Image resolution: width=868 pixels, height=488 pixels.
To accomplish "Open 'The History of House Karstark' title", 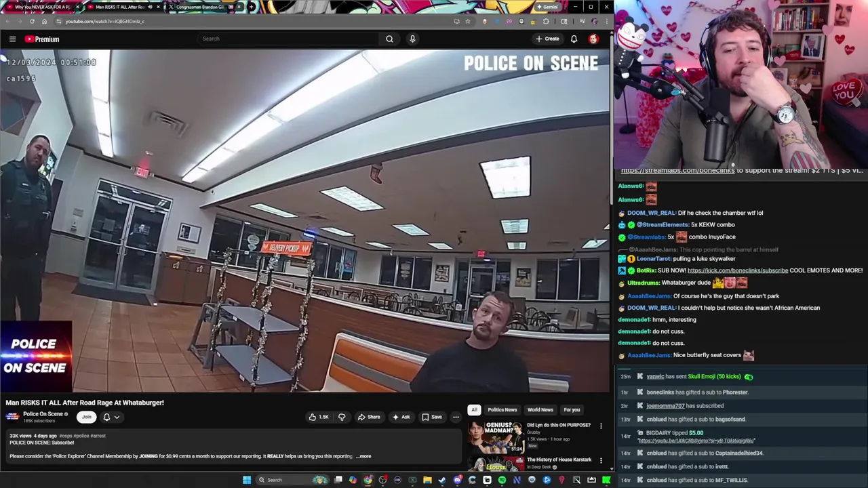I will pos(559,460).
